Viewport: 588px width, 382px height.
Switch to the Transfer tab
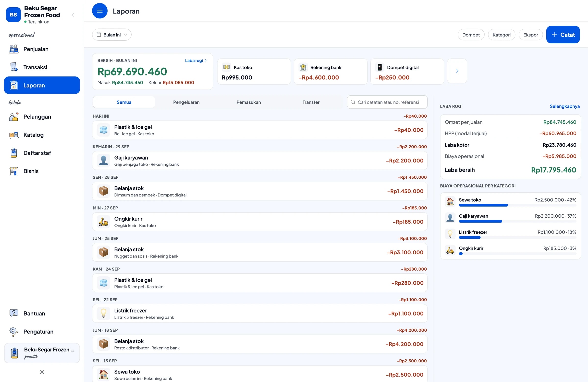[311, 102]
